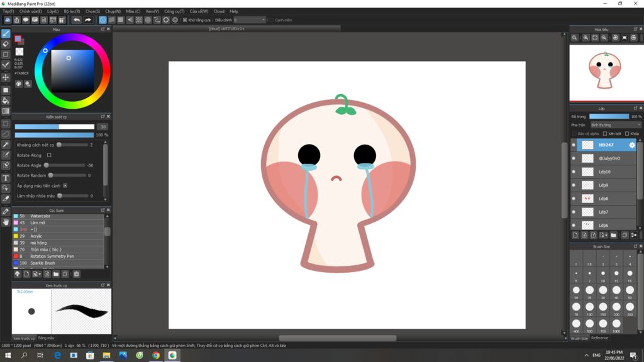The height and width of the screenshot is (362, 644).
Task: Click the Undo arrow in toolbar
Action: [x=77, y=19]
